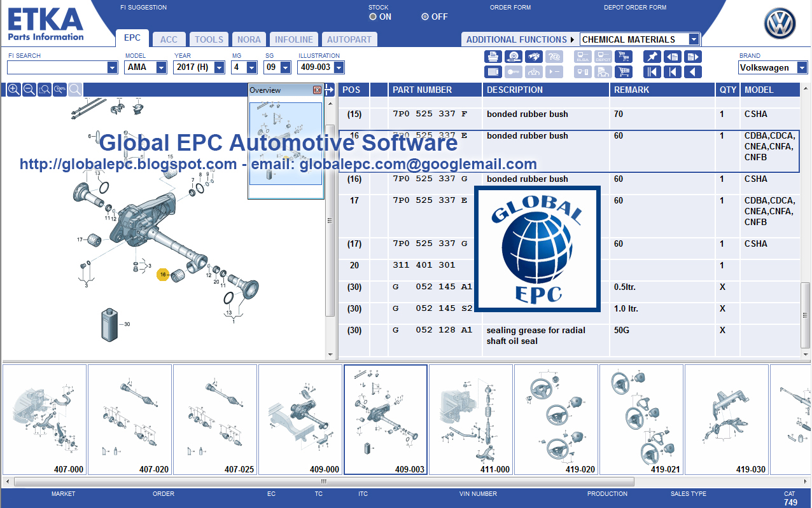Viewport: 812px width, 508px height.
Task: Switch to the INFOLINE tab
Action: tap(294, 39)
